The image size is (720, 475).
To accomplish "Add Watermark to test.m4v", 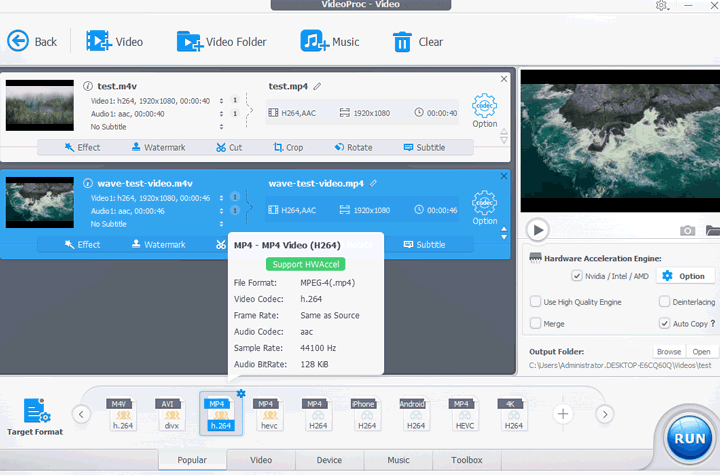I will pos(158,147).
